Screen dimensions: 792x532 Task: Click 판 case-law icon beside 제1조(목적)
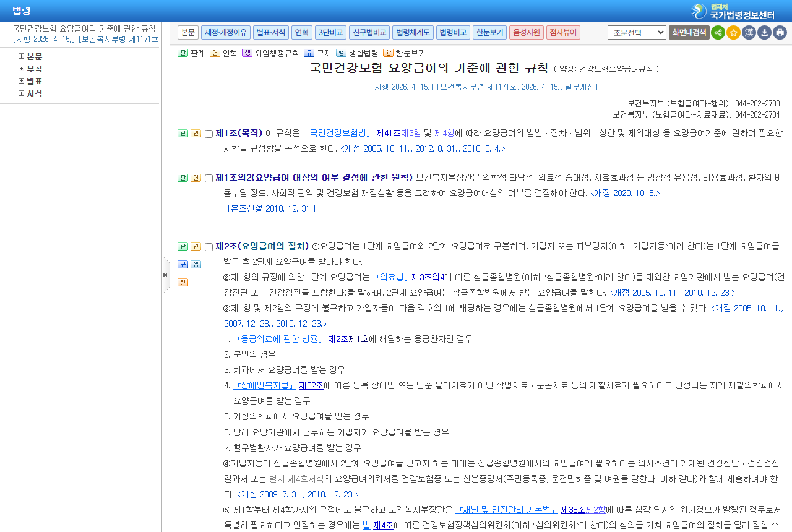click(x=183, y=133)
